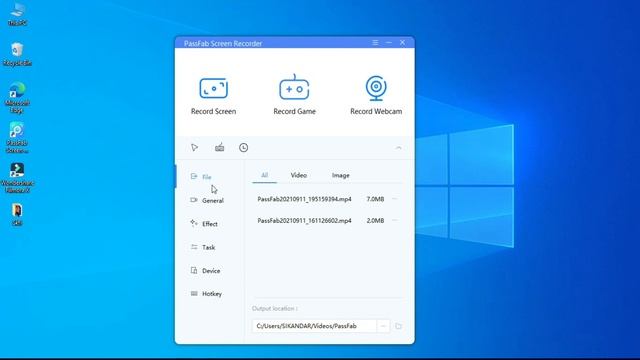Click the play arrow toolbar icon
This screenshot has height=360, width=640.
click(x=194, y=147)
